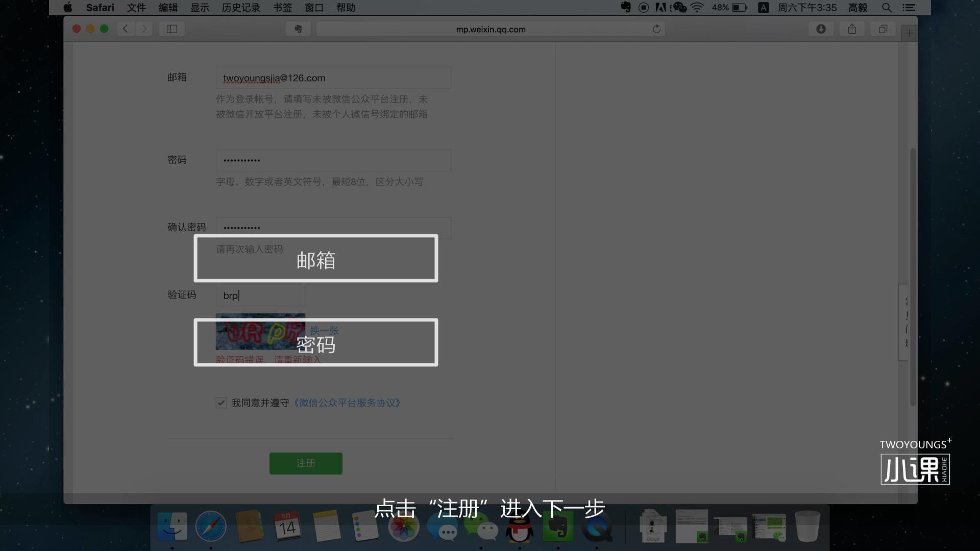This screenshot has height=551, width=980.
Task: Reload the page with the refresh icon
Action: [657, 29]
